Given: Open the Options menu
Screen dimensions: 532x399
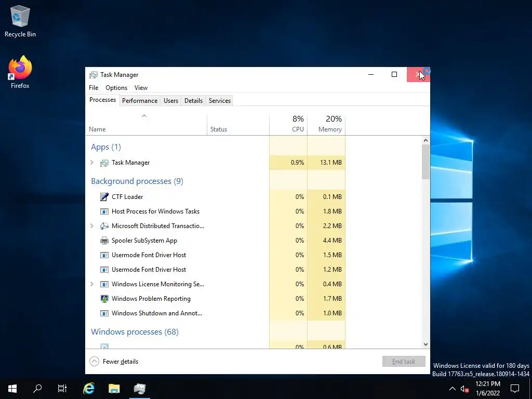Looking at the screenshot, I should [x=116, y=87].
